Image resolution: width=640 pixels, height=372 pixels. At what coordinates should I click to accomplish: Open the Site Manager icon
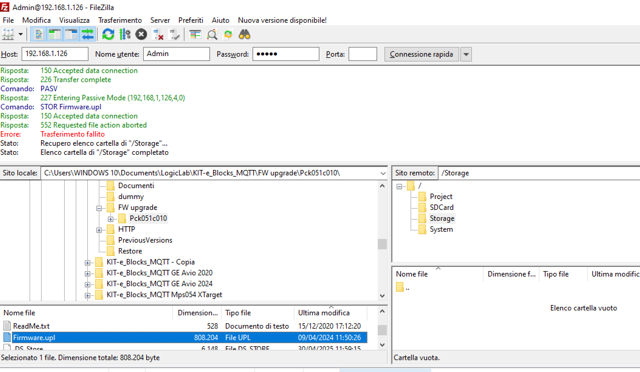pos(8,35)
